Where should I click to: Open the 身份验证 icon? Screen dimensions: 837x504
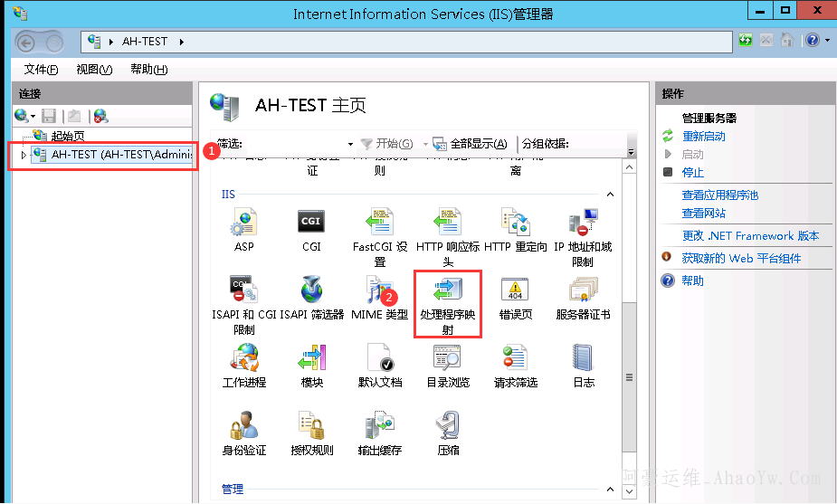click(x=243, y=427)
